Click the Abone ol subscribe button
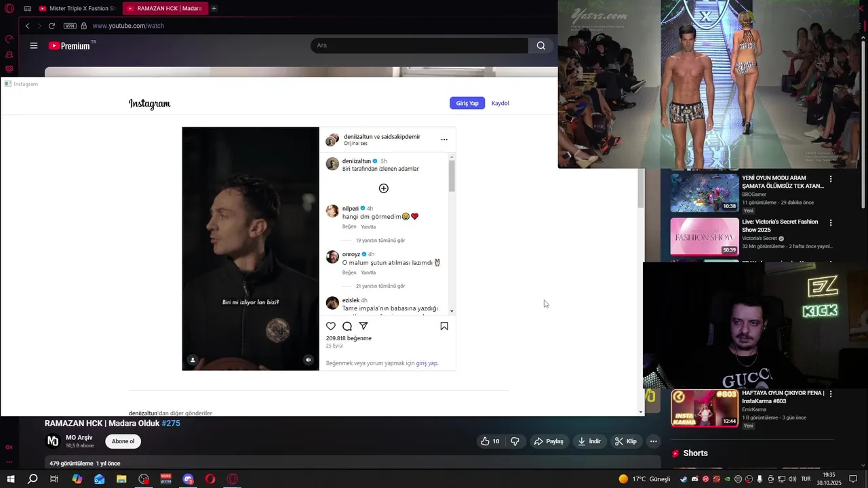Screen dimensions: 868x488 pyautogui.click(x=123, y=441)
